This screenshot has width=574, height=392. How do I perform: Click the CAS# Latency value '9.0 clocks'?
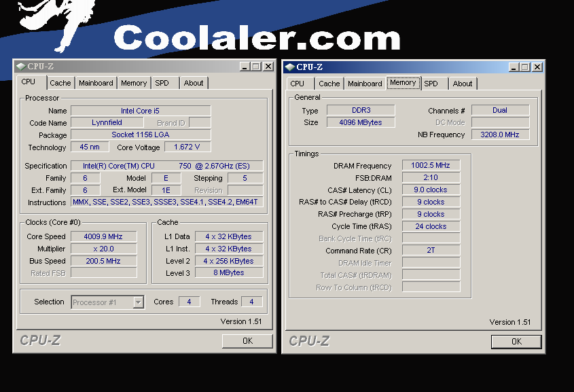(x=431, y=190)
